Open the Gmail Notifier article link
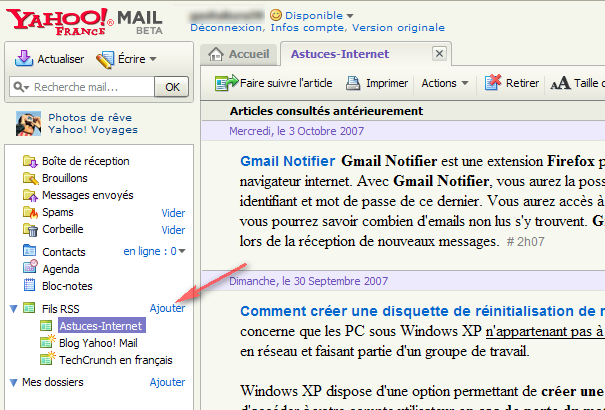Image resolution: width=605 pixels, height=410 pixels. pyautogui.click(x=287, y=161)
